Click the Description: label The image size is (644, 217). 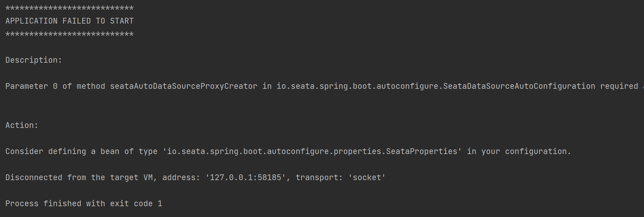coord(34,60)
